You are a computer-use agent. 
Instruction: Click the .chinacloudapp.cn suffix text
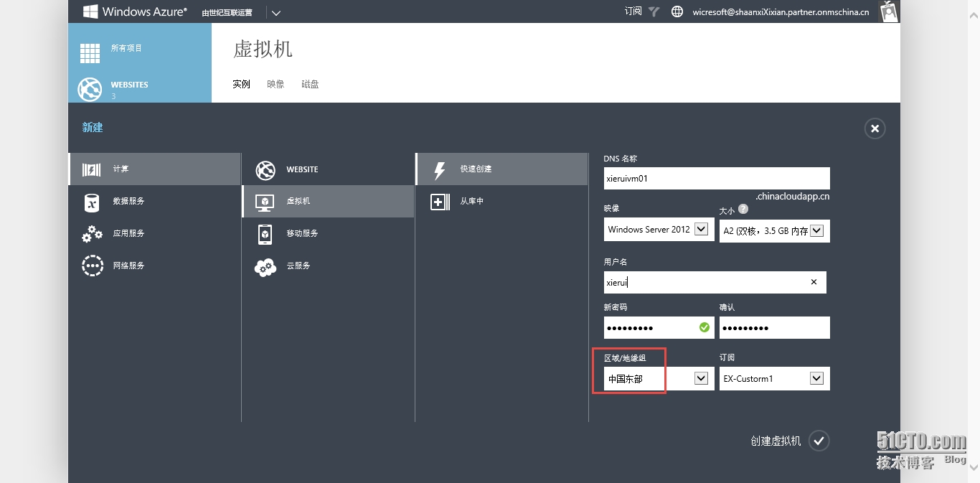pyautogui.click(x=793, y=196)
